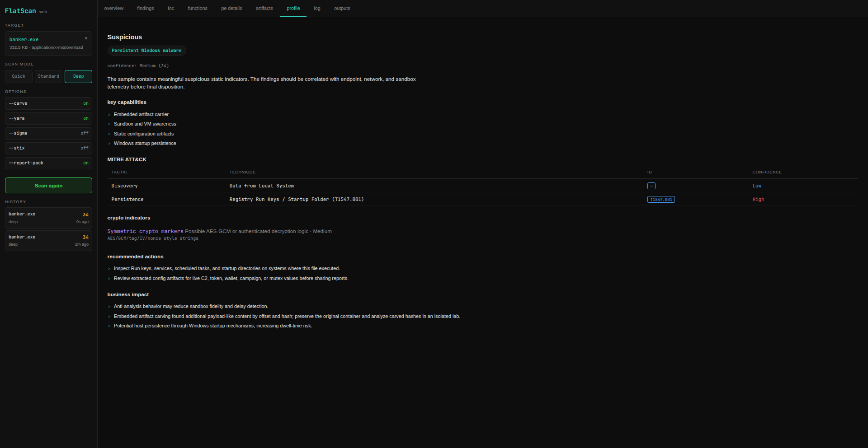Click the Windows startup persistence capability
The height and width of the screenshot is (448, 868).
click(145, 144)
